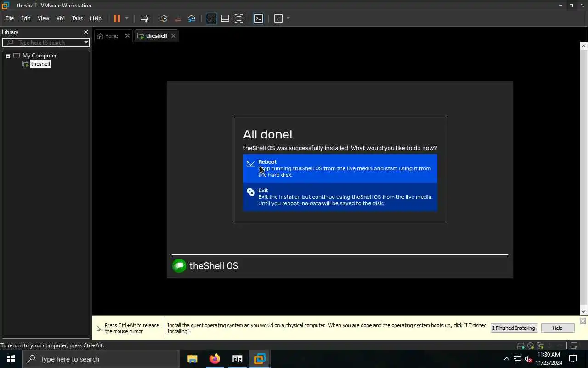This screenshot has width=588, height=368.
Task: Click the muted volume tray icon
Action: coord(528,359)
